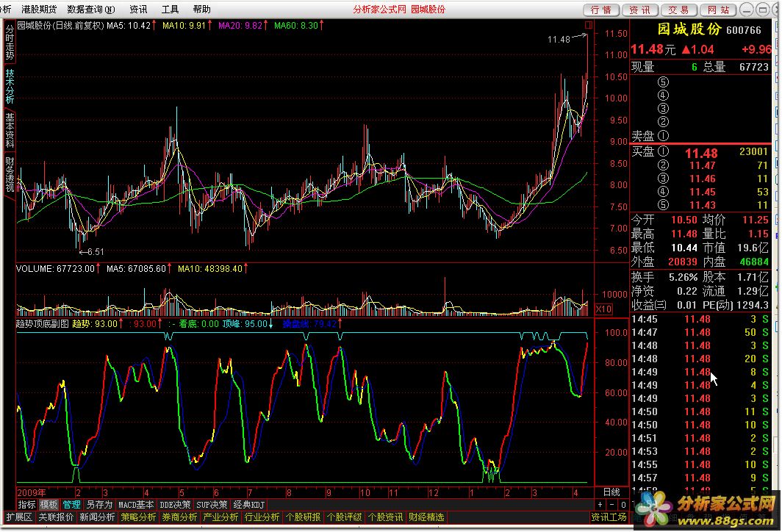Open the 关联报价 bottom tab
The image size is (782, 532).
pos(56,517)
